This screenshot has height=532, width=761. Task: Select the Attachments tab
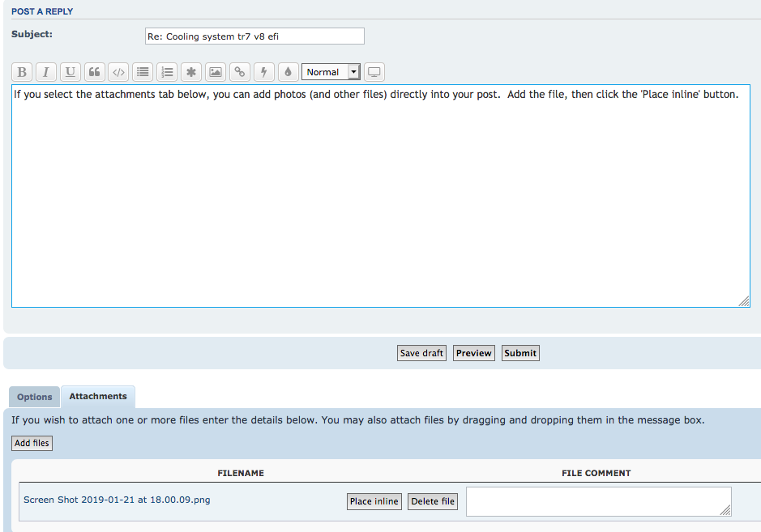(98, 397)
